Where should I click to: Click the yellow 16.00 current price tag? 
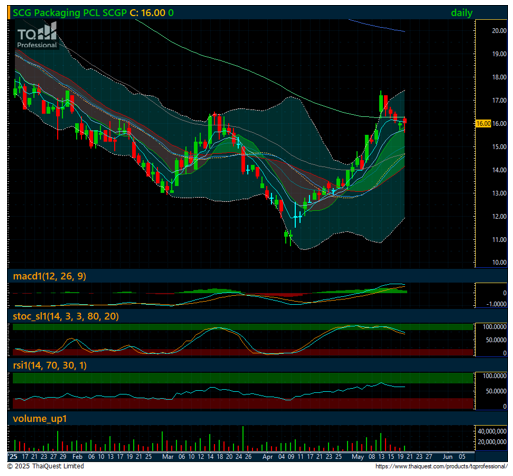(483, 124)
